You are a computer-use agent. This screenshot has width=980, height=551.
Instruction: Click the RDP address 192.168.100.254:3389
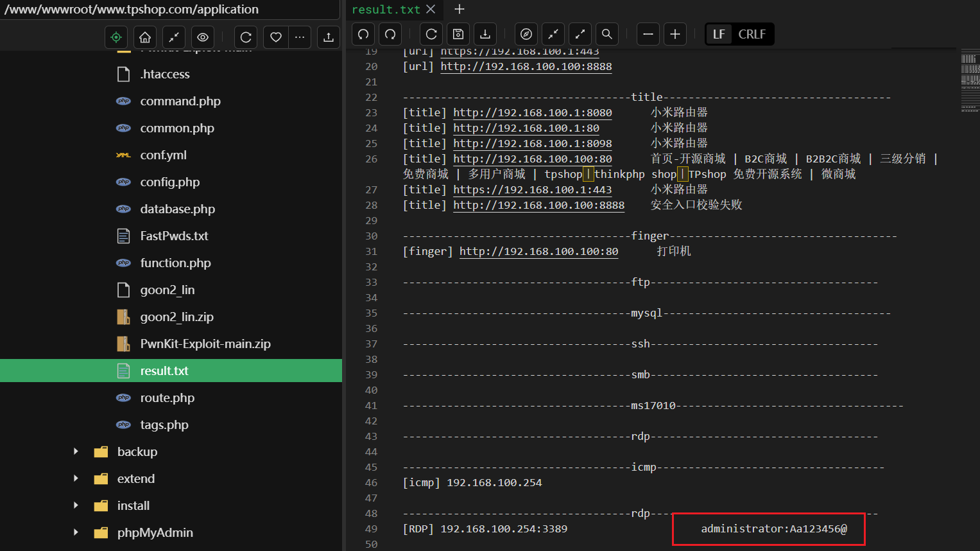pos(504,529)
